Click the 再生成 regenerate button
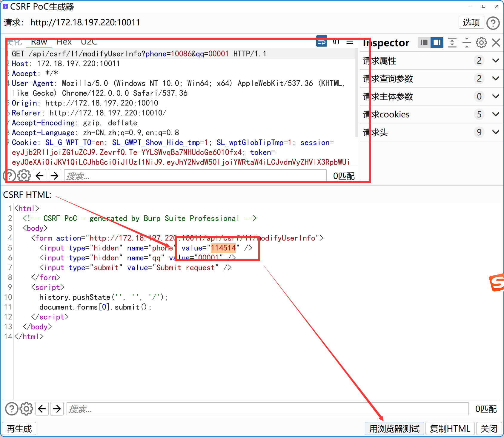This screenshot has height=437, width=504. coord(19,429)
